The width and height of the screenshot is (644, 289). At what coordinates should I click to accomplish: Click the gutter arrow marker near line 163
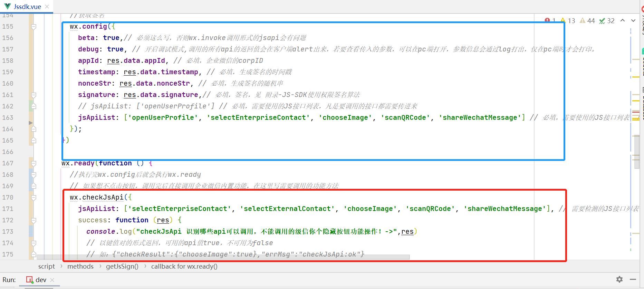tap(31, 123)
